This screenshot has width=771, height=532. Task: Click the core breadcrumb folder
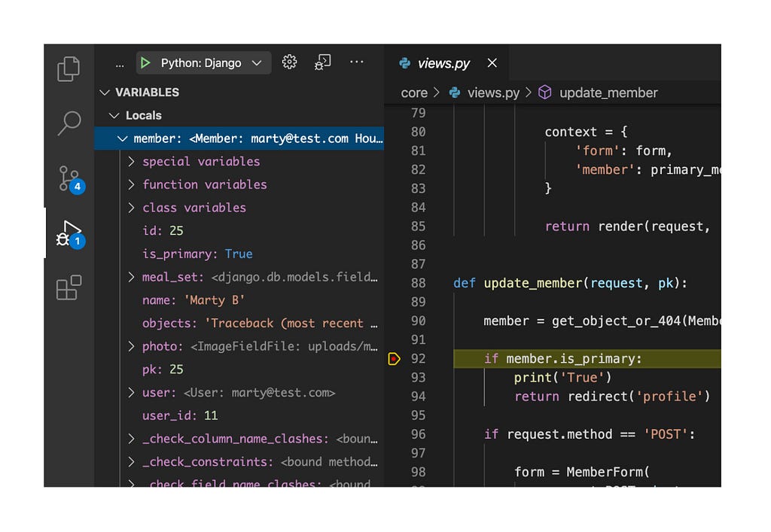tap(414, 93)
